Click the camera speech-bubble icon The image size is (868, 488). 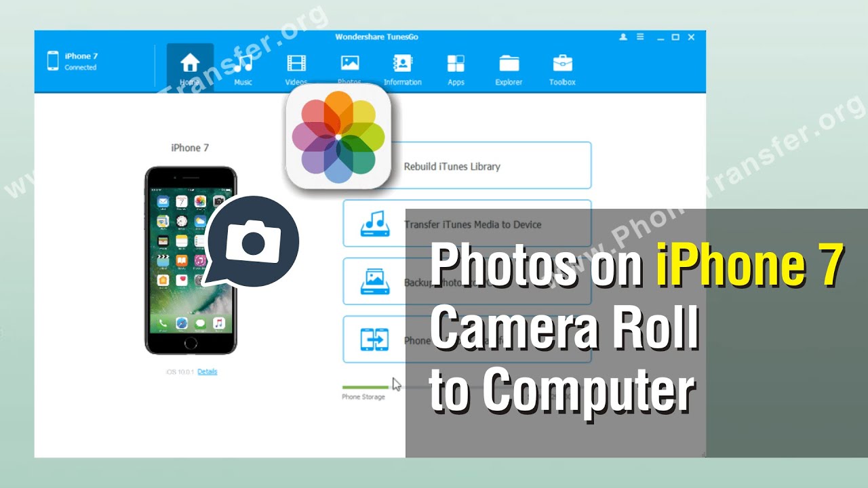tap(252, 241)
